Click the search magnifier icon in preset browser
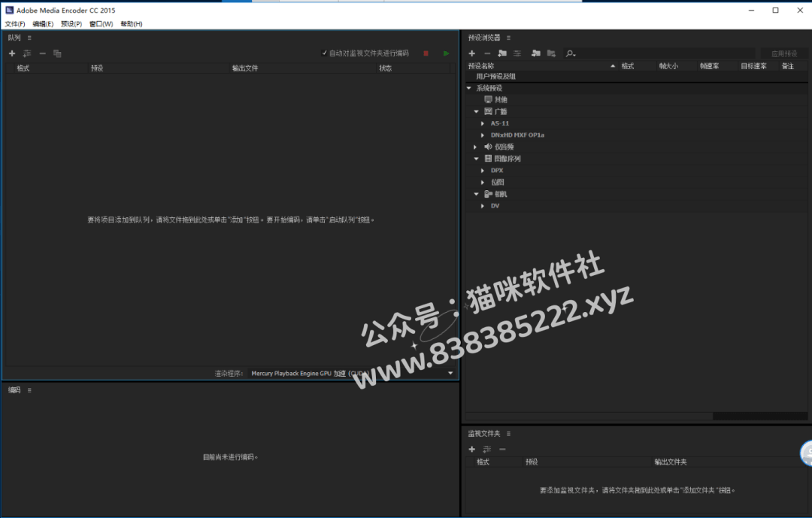812x518 pixels. point(570,53)
